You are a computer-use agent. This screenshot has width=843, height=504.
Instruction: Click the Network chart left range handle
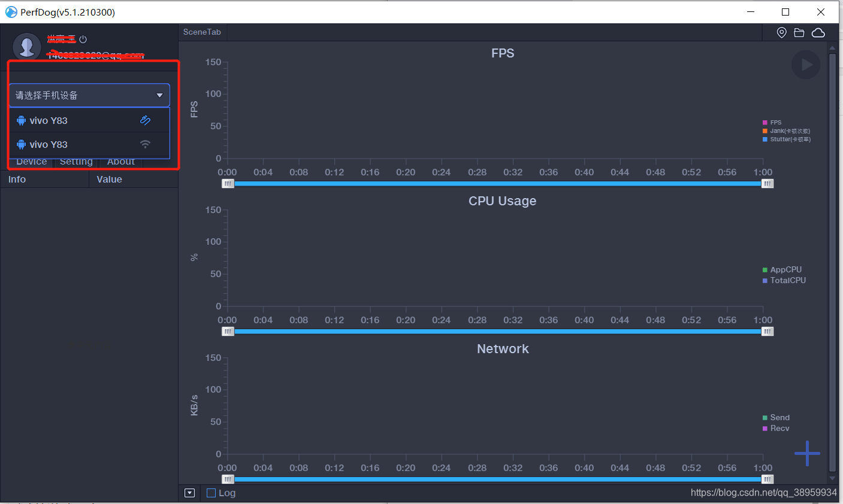click(228, 479)
